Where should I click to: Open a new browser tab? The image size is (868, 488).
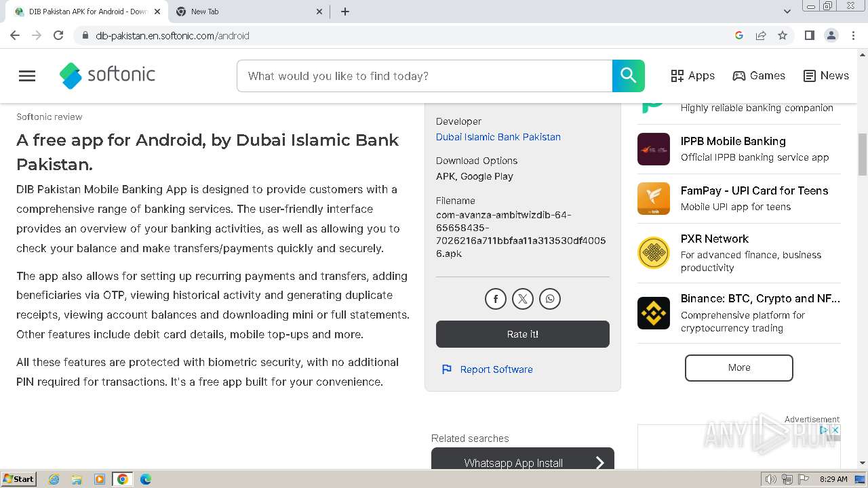click(345, 12)
